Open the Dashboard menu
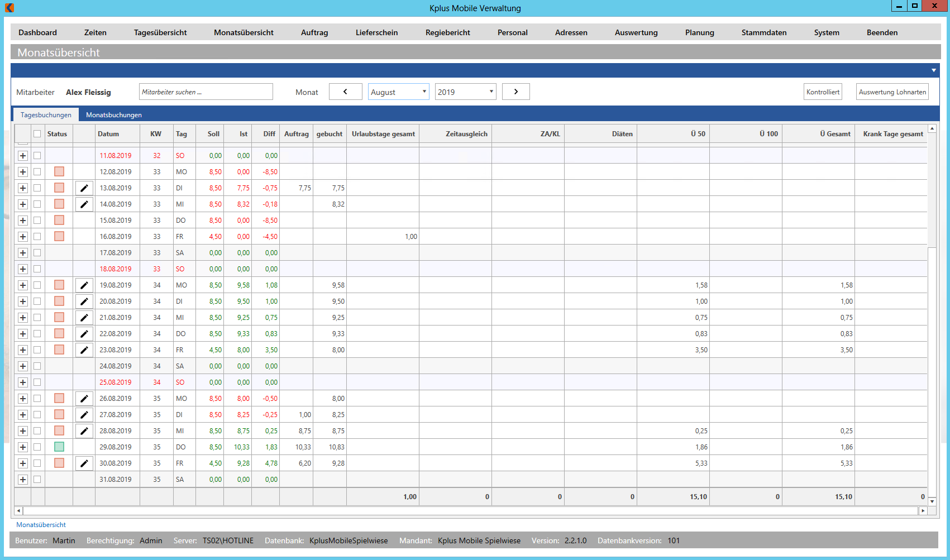The height and width of the screenshot is (560, 950). click(37, 32)
